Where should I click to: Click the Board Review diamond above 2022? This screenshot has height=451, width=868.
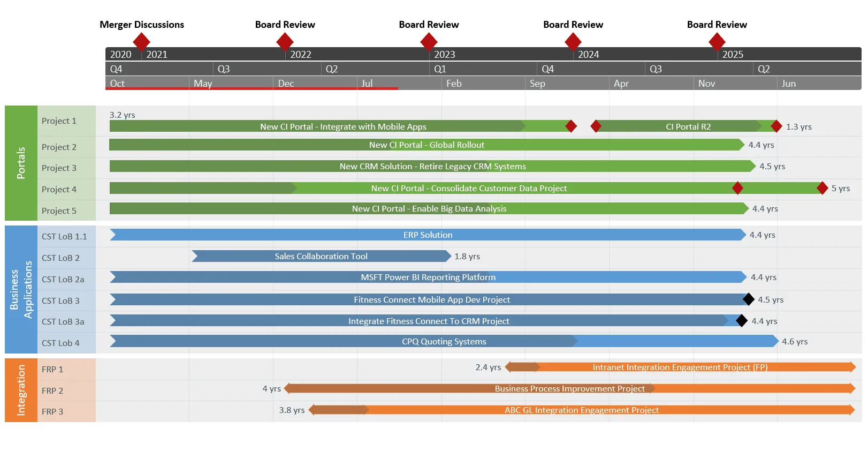click(285, 41)
